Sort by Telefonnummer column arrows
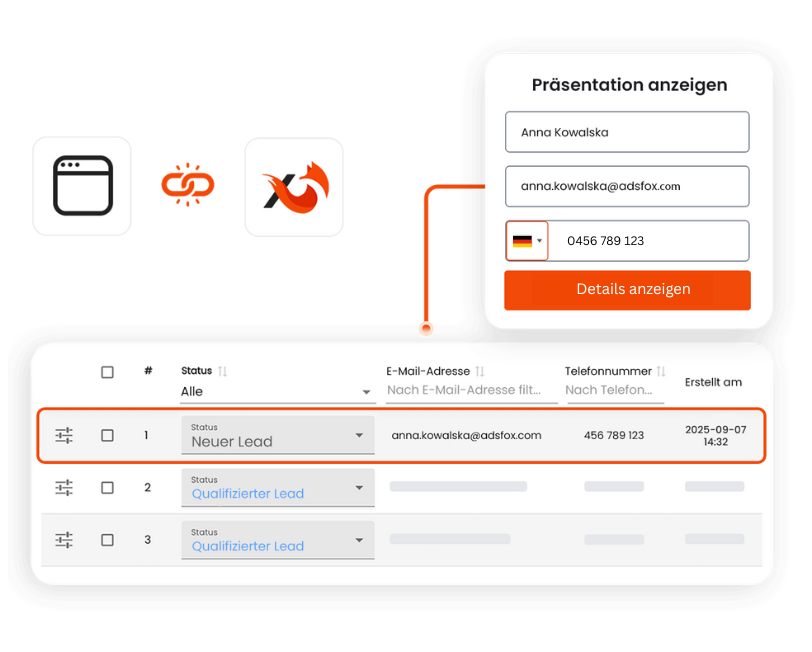This screenshot has width=812, height=652. [661, 371]
